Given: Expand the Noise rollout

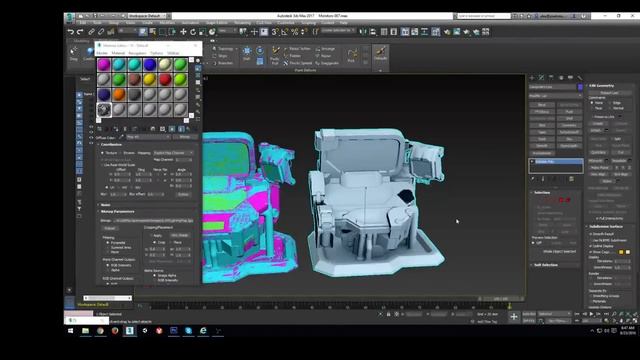Looking at the screenshot, I should tap(105, 205).
